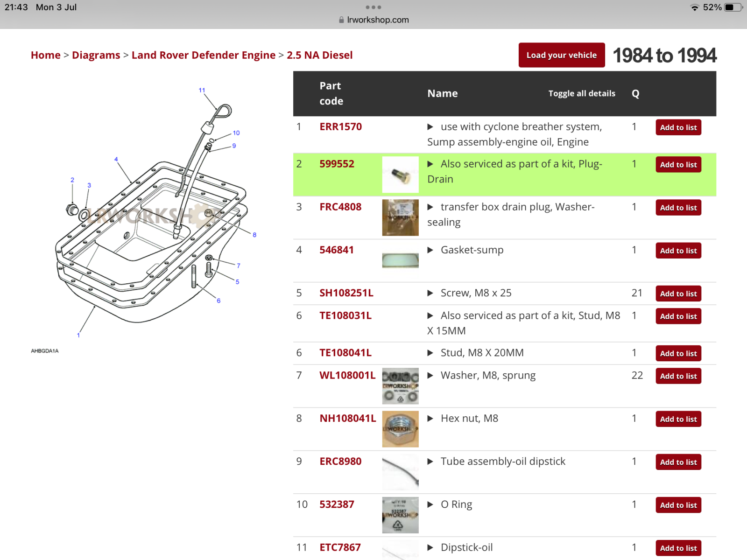
Task: Expand details for FRC4808 sealing washer
Action: click(x=430, y=207)
